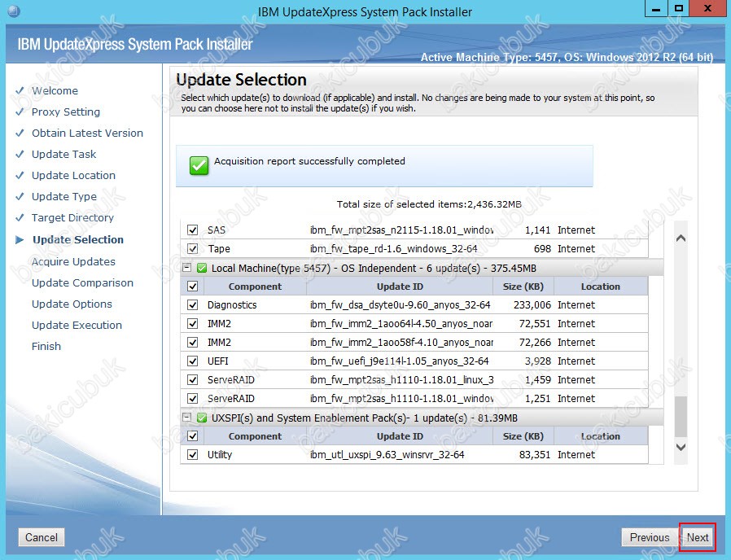
Task: Select the Update Selection step
Action: coord(78,239)
